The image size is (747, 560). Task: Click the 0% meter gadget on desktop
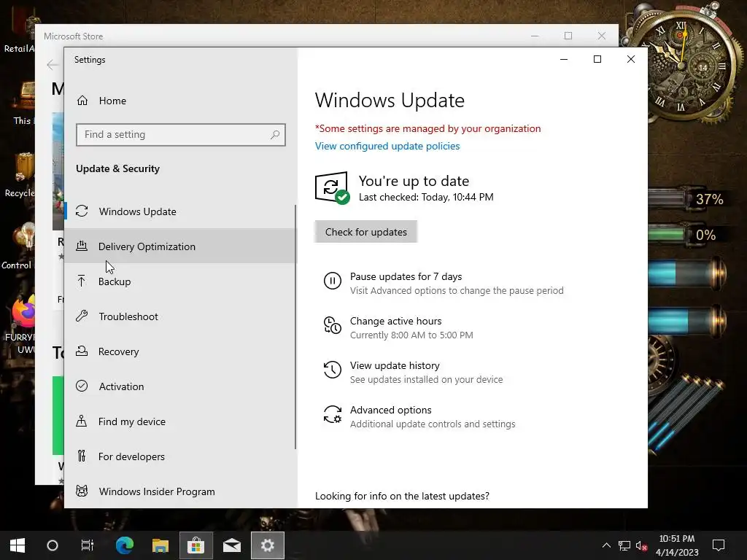689,235
